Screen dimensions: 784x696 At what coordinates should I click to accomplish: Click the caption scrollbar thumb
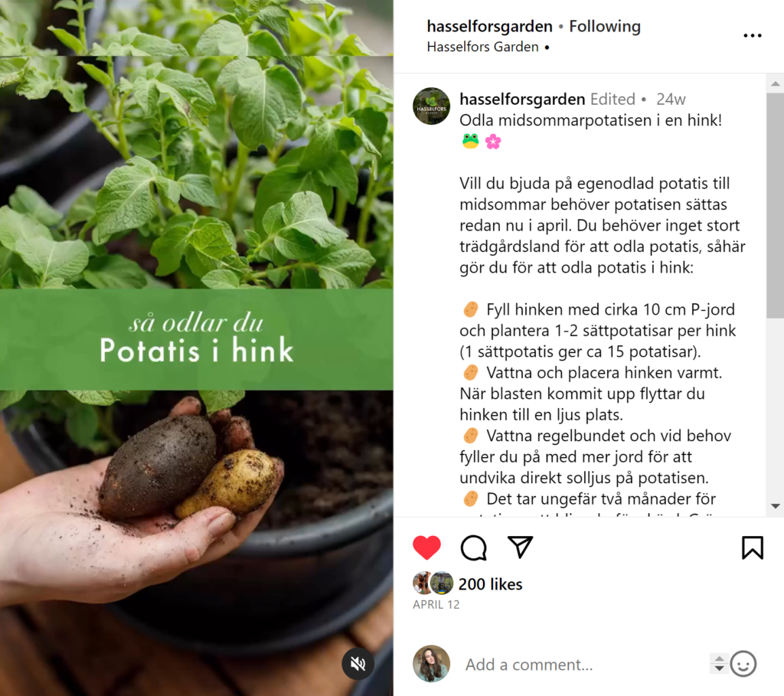(776, 205)
